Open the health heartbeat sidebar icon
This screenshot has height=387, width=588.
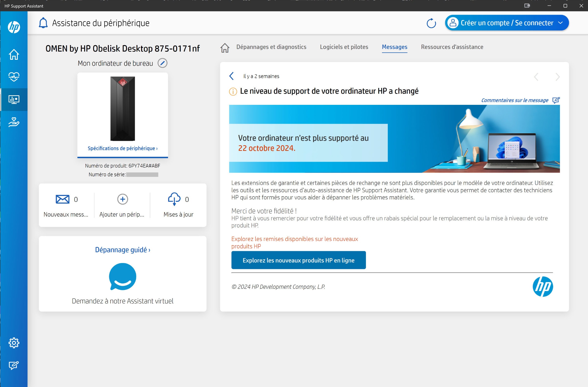[14, 77]
